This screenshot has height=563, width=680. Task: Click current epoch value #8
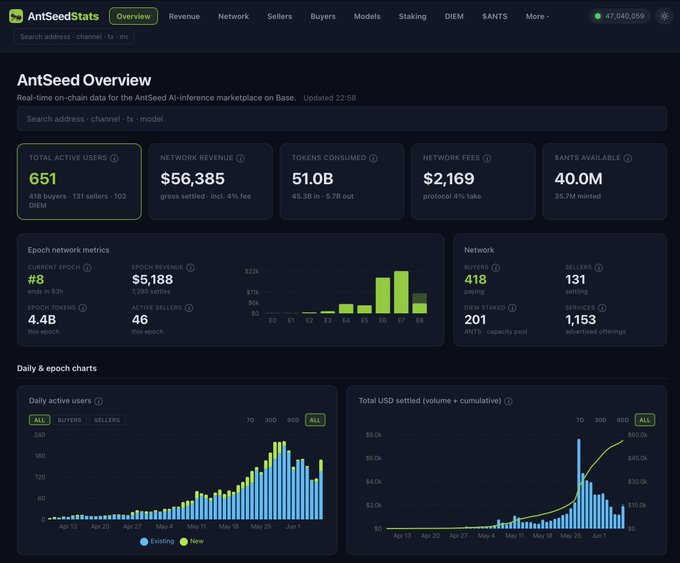point(36,280)
